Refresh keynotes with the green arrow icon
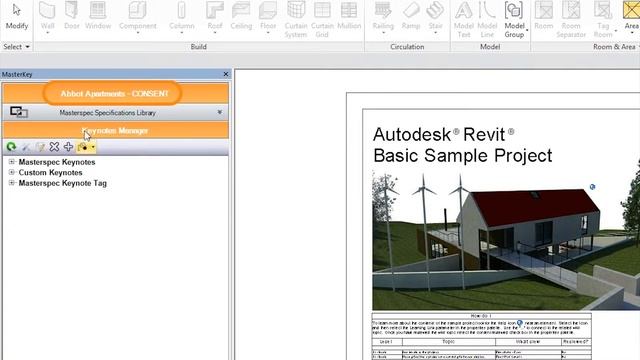This screenshot has width=640, height=360. click(x=11, y=147)
